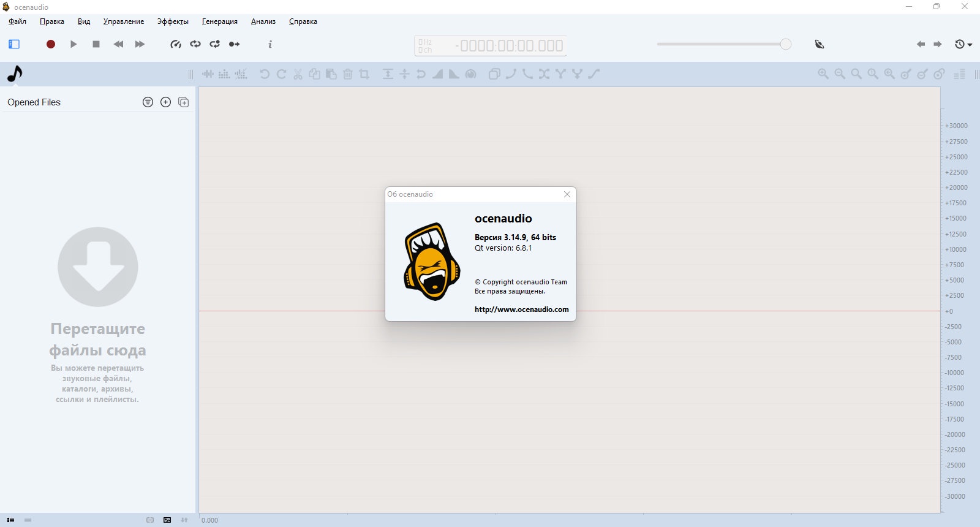Click the Cut scissors icon

(298, 74)
